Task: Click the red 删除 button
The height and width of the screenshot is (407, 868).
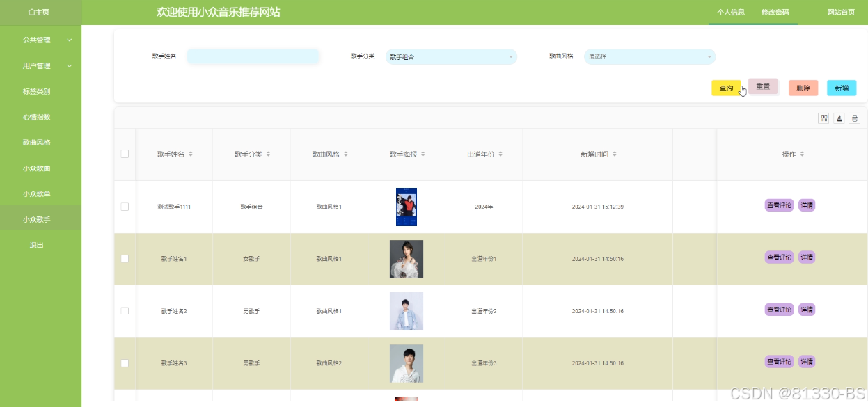Action: tap(803, 88)
